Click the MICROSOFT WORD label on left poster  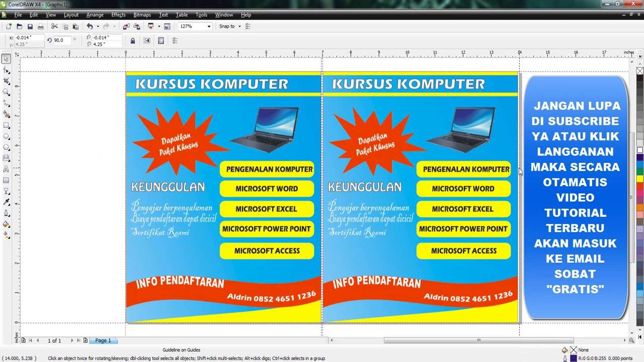tap(267, 189)
